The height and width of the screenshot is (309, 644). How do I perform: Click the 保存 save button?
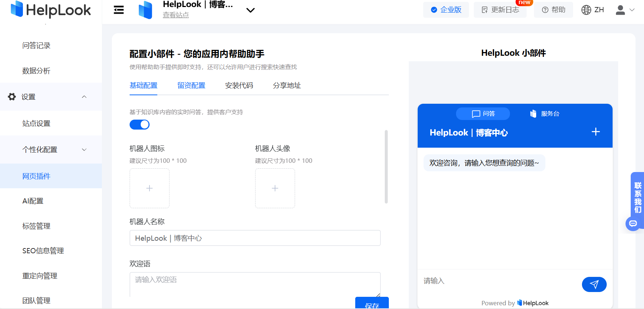tap(372, 303)
